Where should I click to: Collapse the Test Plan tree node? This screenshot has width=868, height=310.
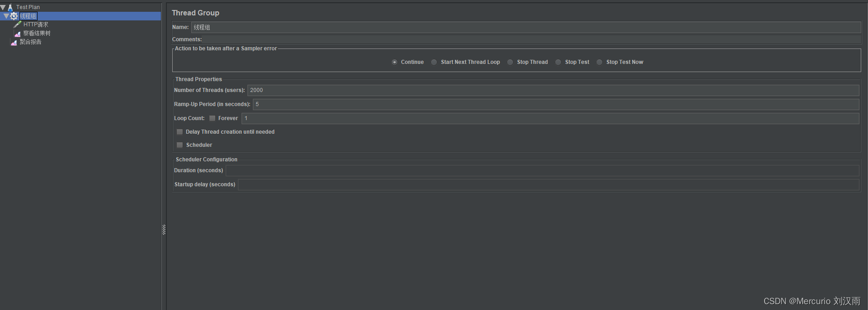click(x=3, y=7)
